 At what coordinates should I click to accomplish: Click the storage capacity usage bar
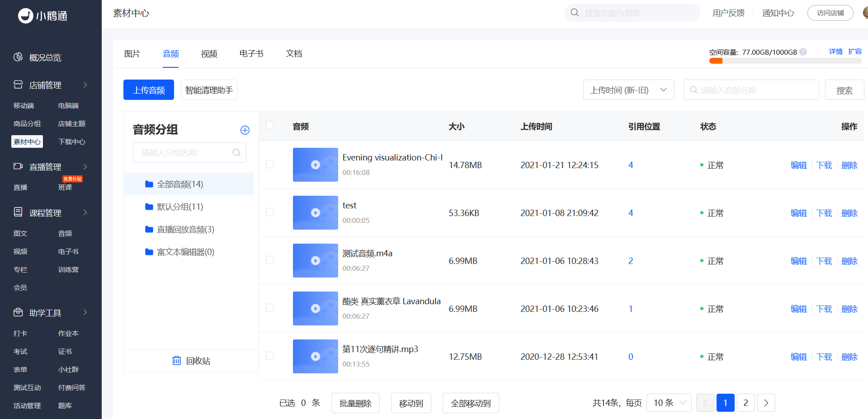click(x=786, y=61)
